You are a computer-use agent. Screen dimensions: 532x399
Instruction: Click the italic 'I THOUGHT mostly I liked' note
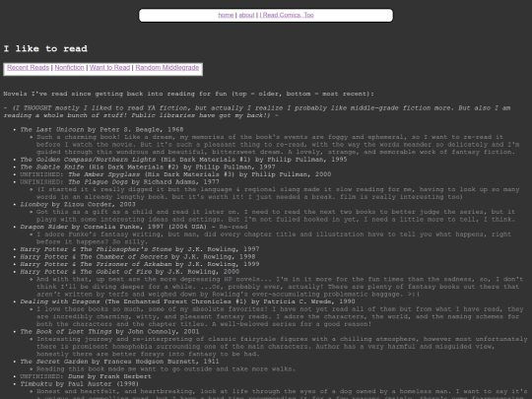(x=257, y=111)
